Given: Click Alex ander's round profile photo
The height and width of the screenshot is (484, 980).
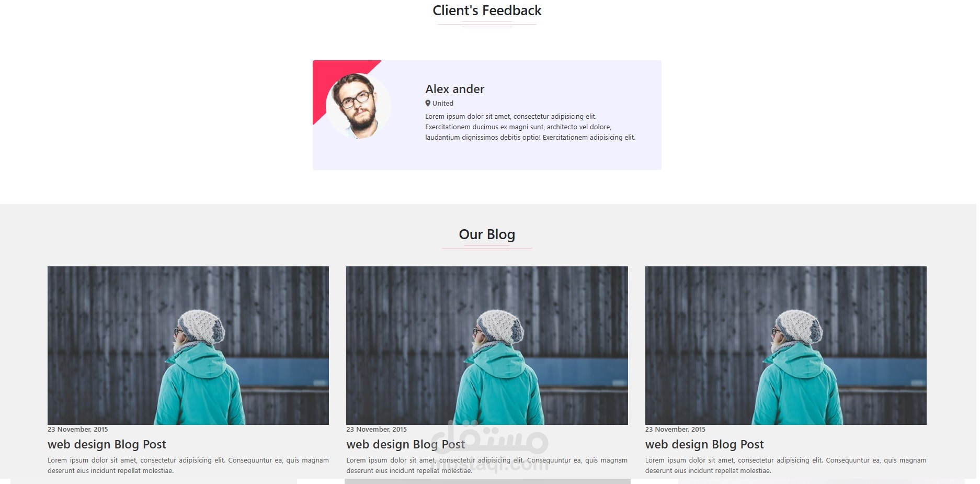Looking at the screenshot, I should 358,106.
